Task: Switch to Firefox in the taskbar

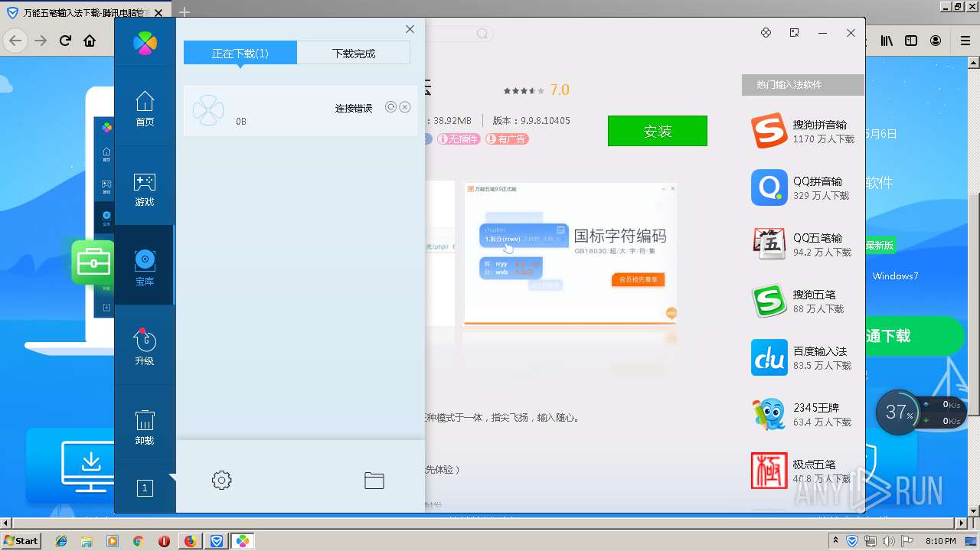Action: 190,541
